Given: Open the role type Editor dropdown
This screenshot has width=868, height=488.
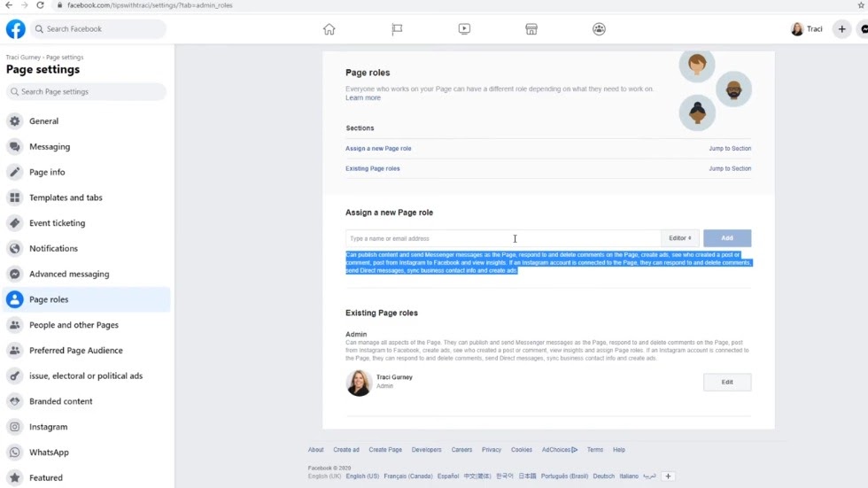Looking at the screenshot, I should 680,238.
